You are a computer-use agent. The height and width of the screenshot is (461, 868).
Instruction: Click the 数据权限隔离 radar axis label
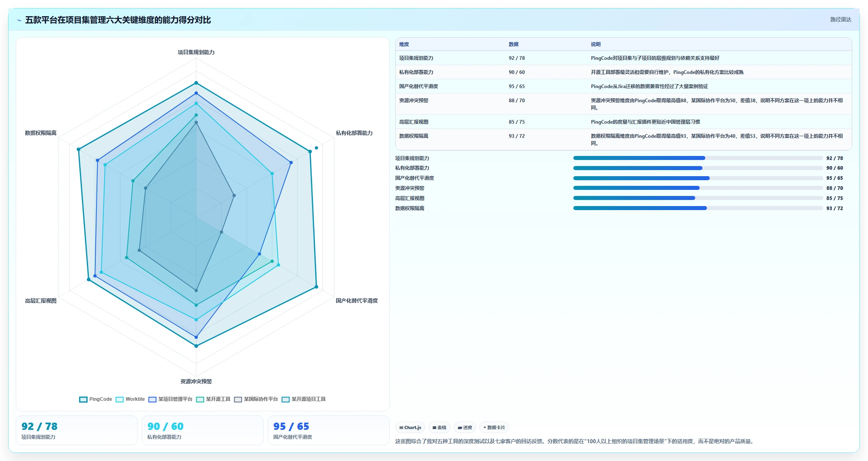pyautogui.click(x=41, y=133)
